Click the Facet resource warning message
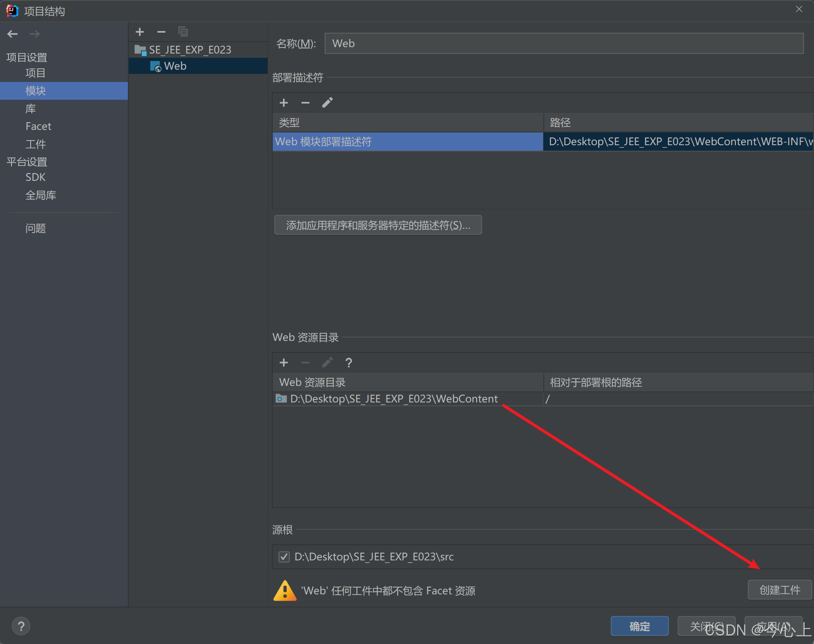Viewport: 814px width, 644px height. [388, 591]
